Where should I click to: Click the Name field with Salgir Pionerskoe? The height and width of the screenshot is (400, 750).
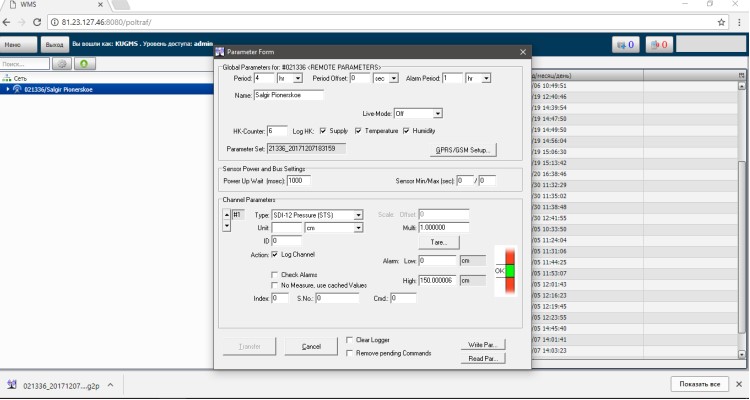(288, 95)
